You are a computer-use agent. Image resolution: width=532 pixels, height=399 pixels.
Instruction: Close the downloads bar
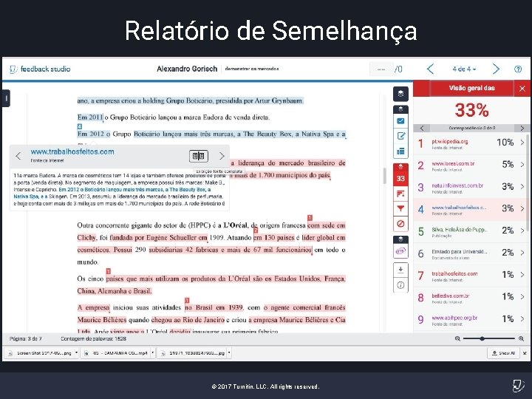tap(525, 353)
